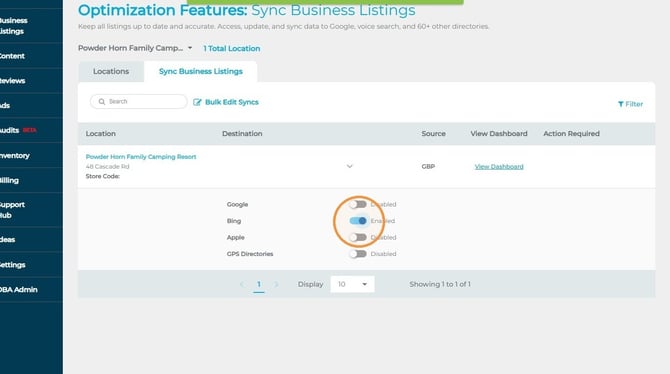Click the Destination column header

(x=242, y=134)
